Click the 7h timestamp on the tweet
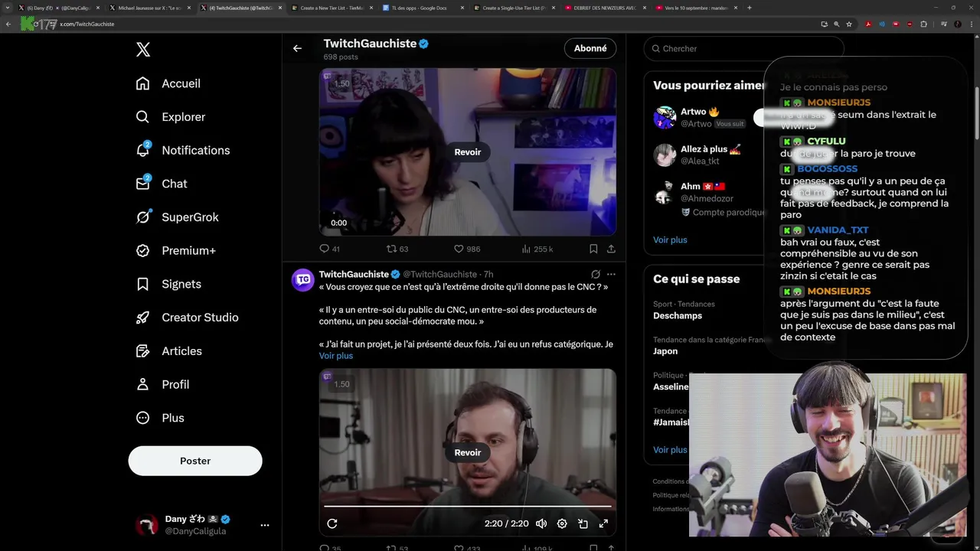The width and height of the screenshot is (980, 551). (488, 274)
